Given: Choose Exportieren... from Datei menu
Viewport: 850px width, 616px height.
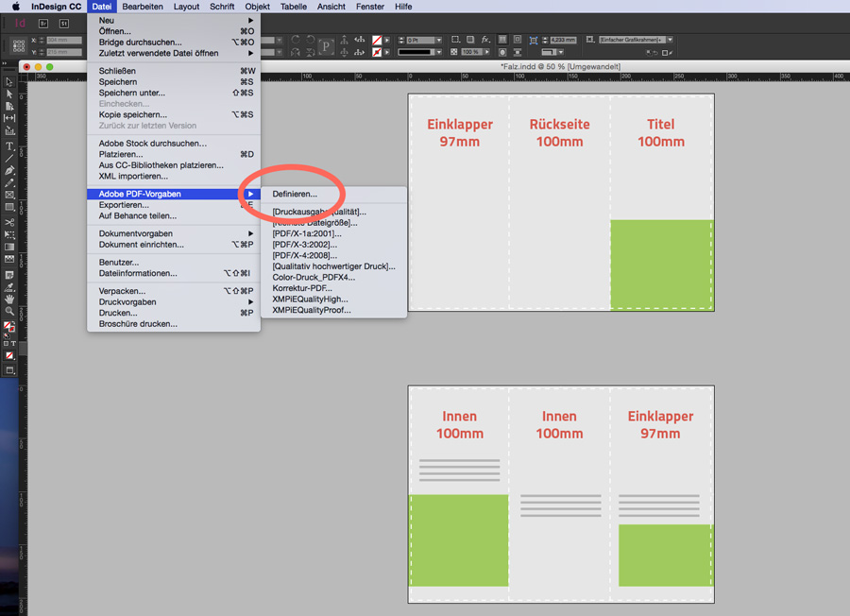Looking at the screenshot, I should [x=174, y=205].
